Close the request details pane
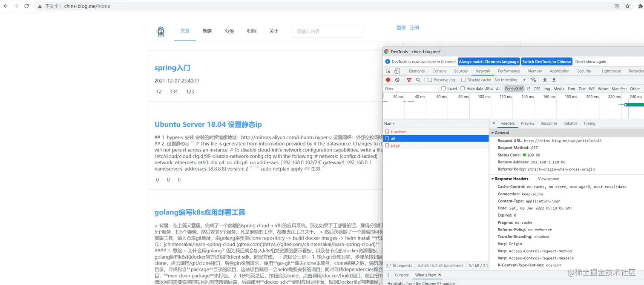The image size is (644, 285). tap(494, 123)
